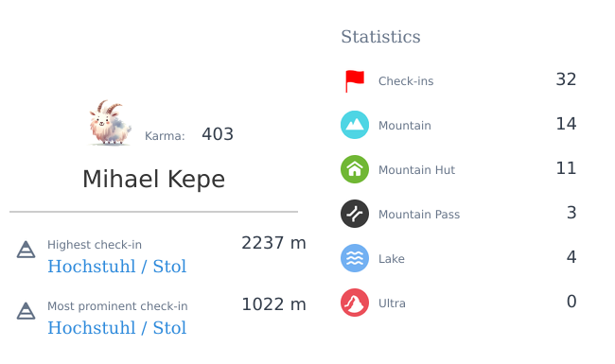Open Hochstuhl / Stol link under Highest check-in
Screen dimensions: 615x364
(117, 267)
